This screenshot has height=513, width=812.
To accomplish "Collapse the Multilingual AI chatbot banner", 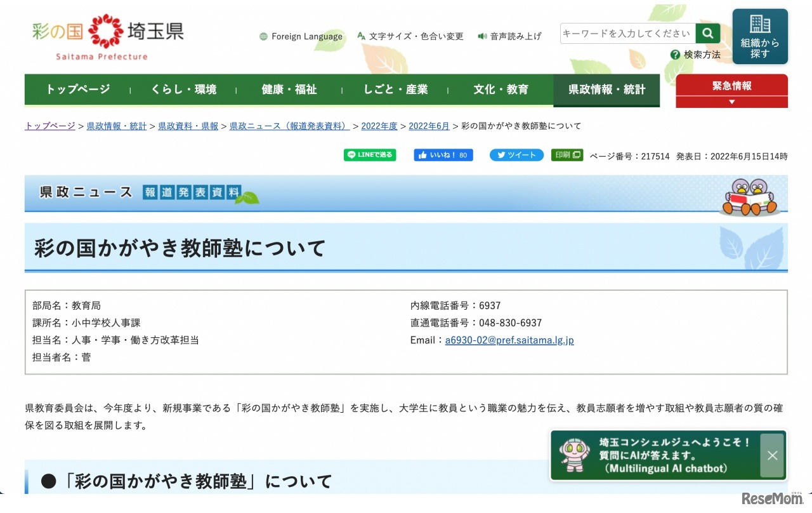I will tap(772, 455).
